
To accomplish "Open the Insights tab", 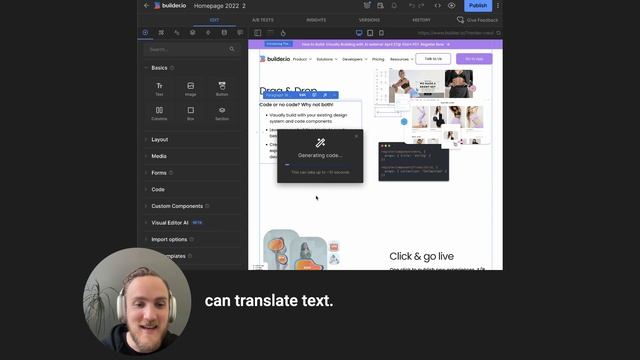I will 316,20.
